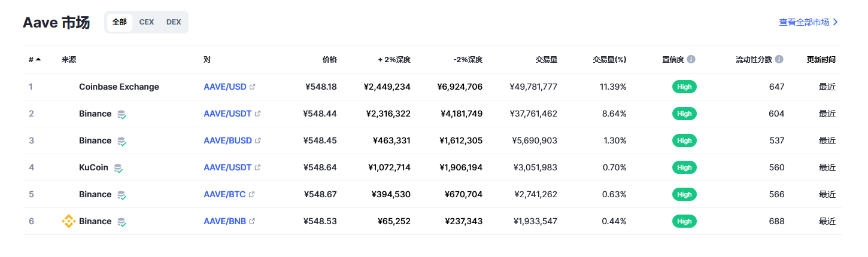Sort by the 价格 column header

[329, 60]
